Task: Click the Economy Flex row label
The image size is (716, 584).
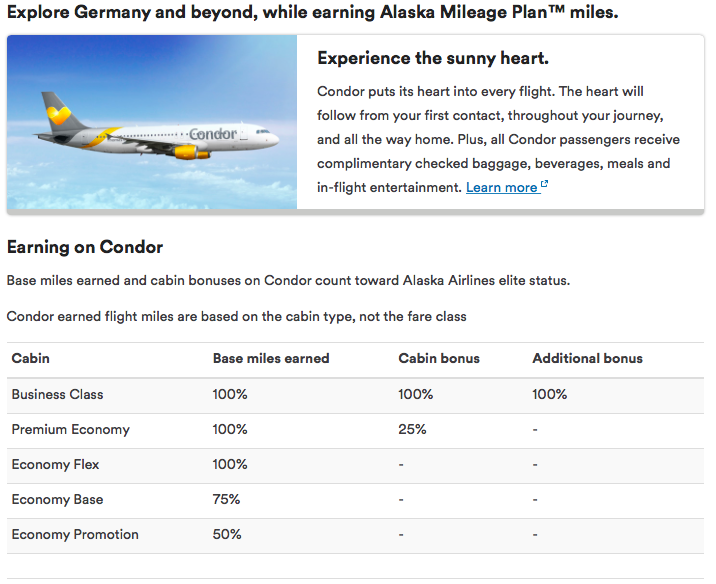Action: tap(55, 464)
